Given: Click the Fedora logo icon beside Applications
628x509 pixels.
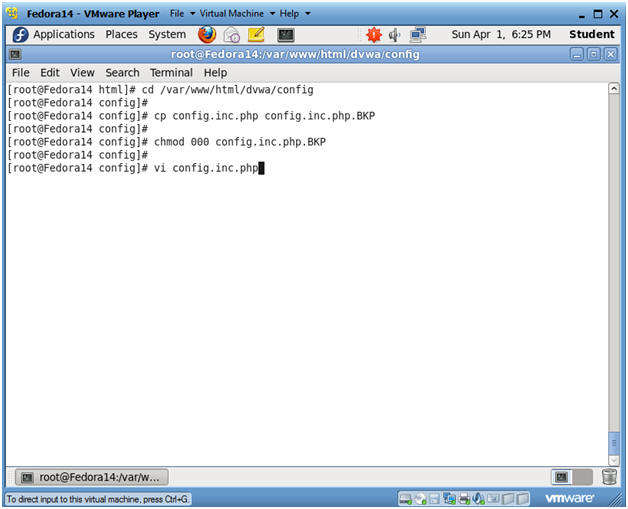Looking at the screenshot, I should (x=20, y=35).
